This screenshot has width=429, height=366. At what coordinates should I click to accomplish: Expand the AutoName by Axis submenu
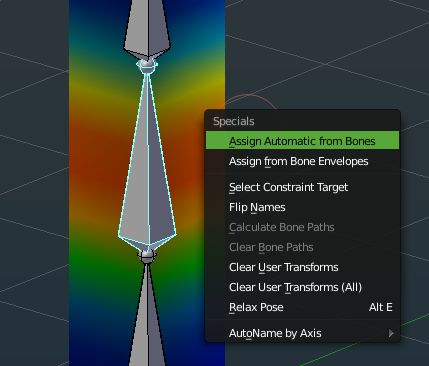[x=302, y=333]
